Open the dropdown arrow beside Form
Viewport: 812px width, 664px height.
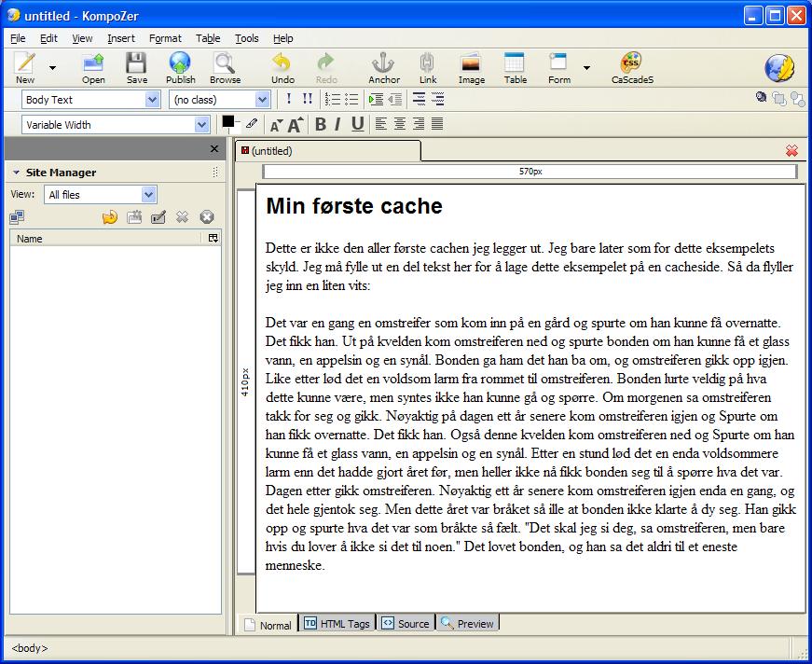coord(586,68)
